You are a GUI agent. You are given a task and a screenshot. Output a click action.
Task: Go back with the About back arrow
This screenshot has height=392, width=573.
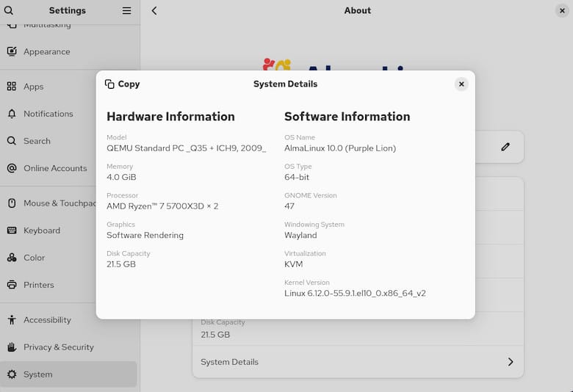pyautogui.click(x=154, y=10)
